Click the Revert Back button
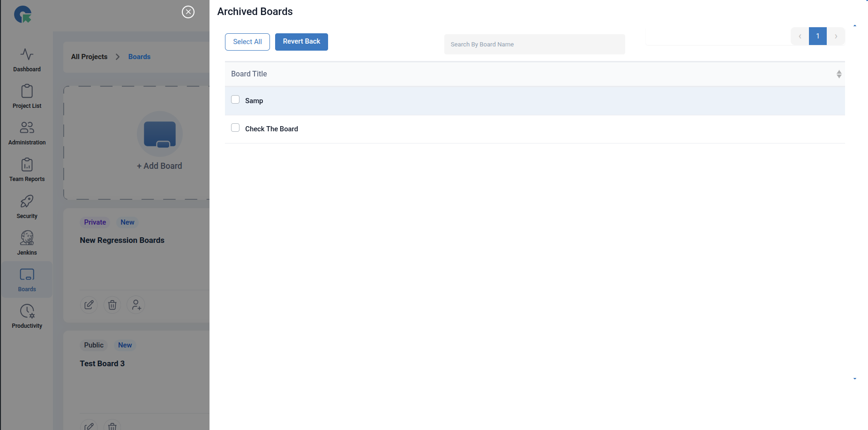 point(301,42)
